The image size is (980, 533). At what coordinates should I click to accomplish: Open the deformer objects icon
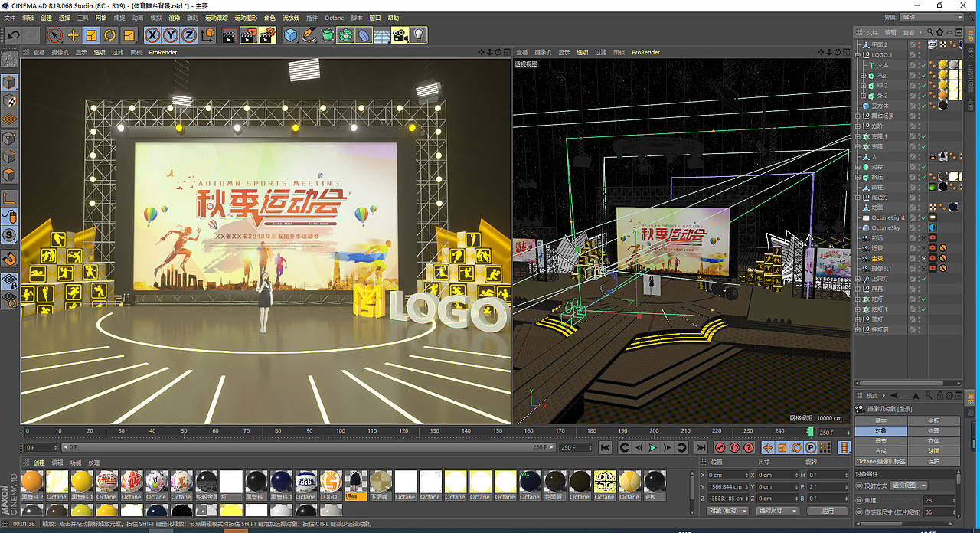click(364, 35)
